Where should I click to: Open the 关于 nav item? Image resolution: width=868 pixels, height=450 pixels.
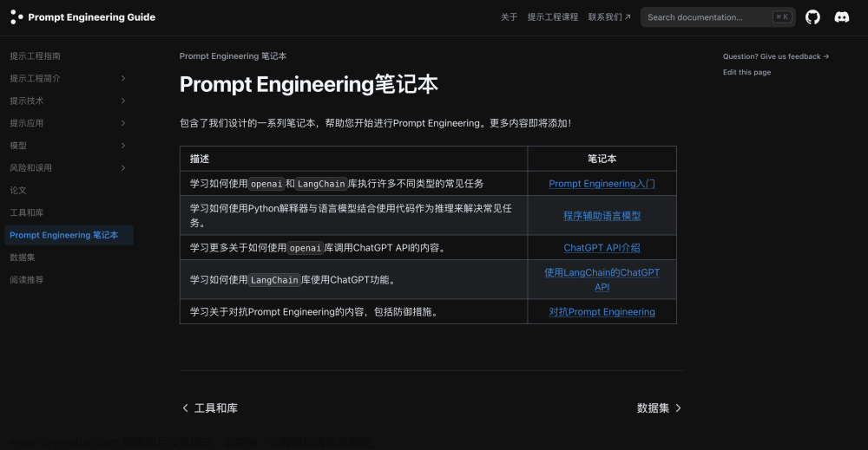click(x=509, y=17)
